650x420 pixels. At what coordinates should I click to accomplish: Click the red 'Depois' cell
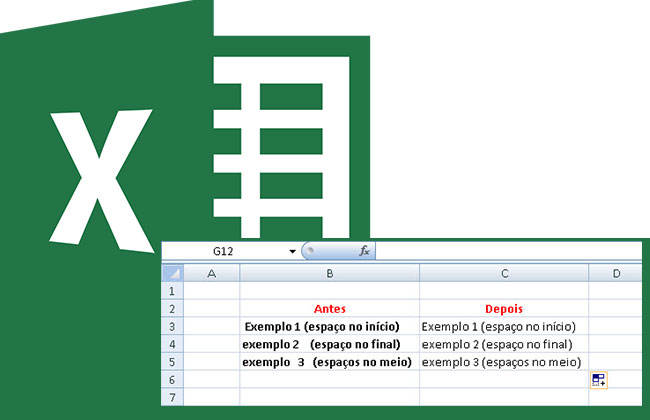[x=504, y=308]
